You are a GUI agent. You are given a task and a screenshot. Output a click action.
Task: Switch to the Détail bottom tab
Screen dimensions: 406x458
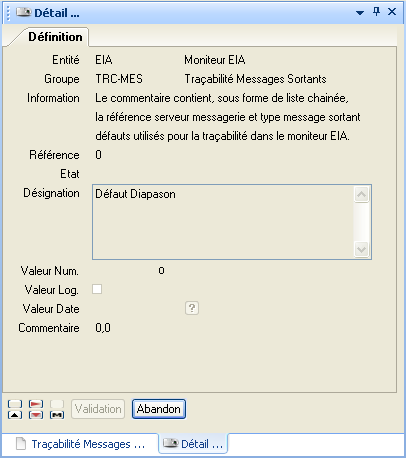(193, 444)
